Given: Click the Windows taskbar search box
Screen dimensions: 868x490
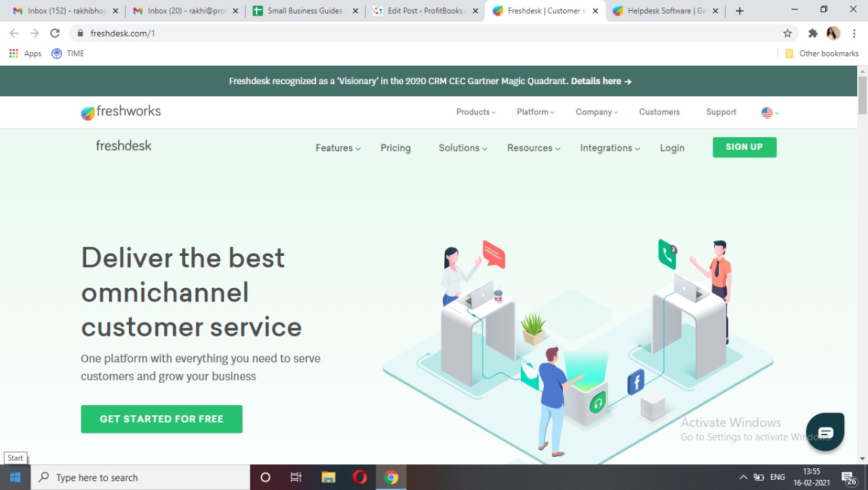Looking at the screenshot, I should [x=140, y=477].
